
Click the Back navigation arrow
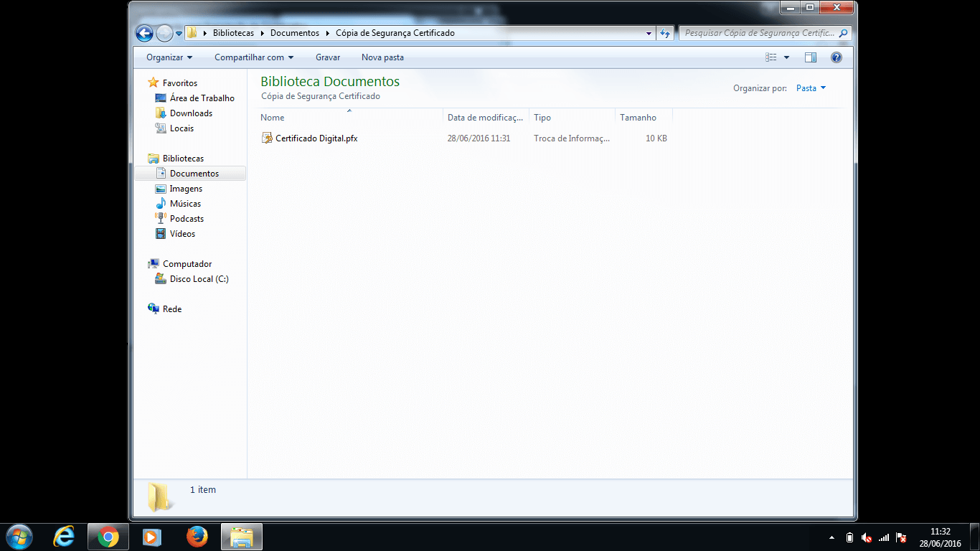[x=144, y=33]
